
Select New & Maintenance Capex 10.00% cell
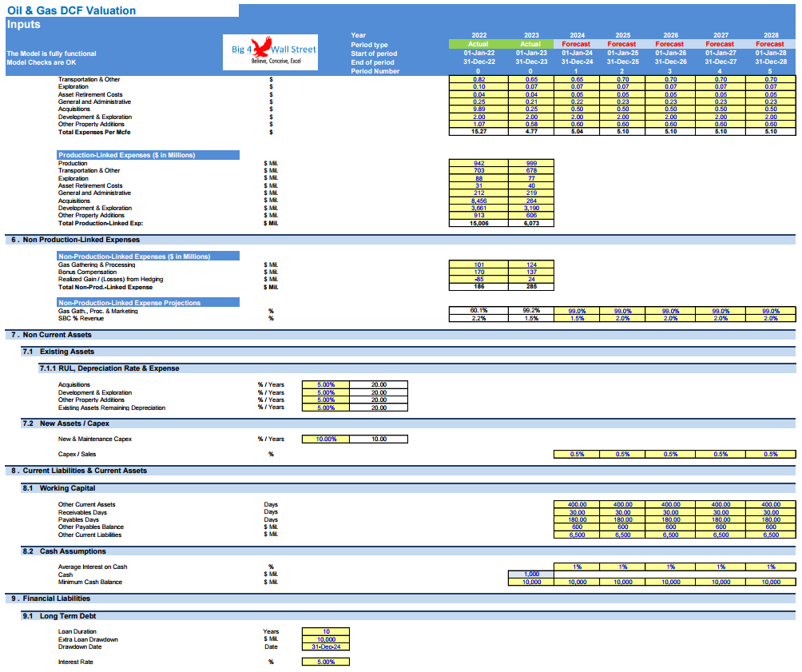point(326,439)
